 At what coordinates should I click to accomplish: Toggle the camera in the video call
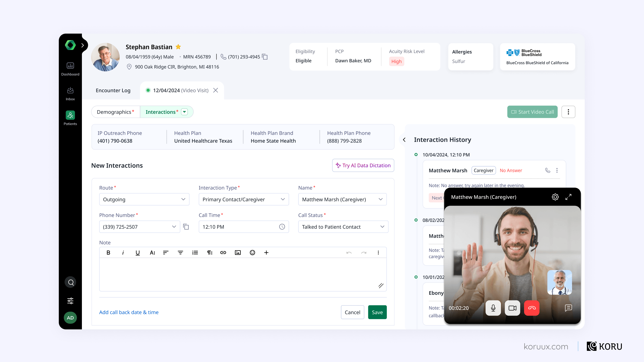(x=512, y=308)
